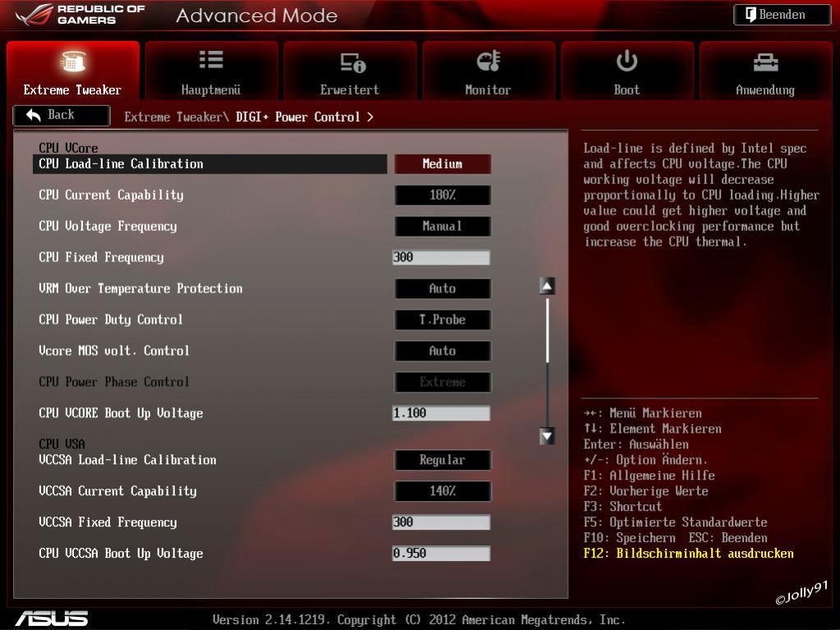Screen dimensions: 840x630
Task: Click the Boot power icon
Action: pos(627,61)
